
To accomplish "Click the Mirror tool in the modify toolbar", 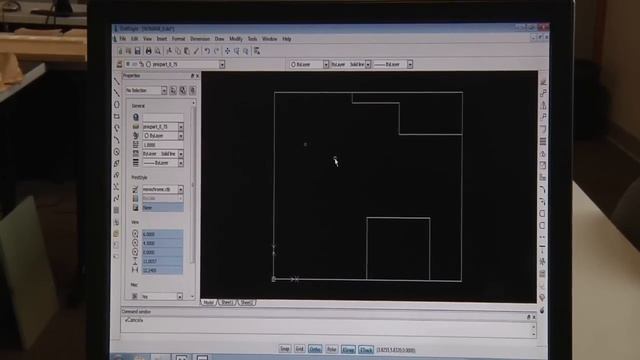I will pyautogui.click(x=543, y=105).
